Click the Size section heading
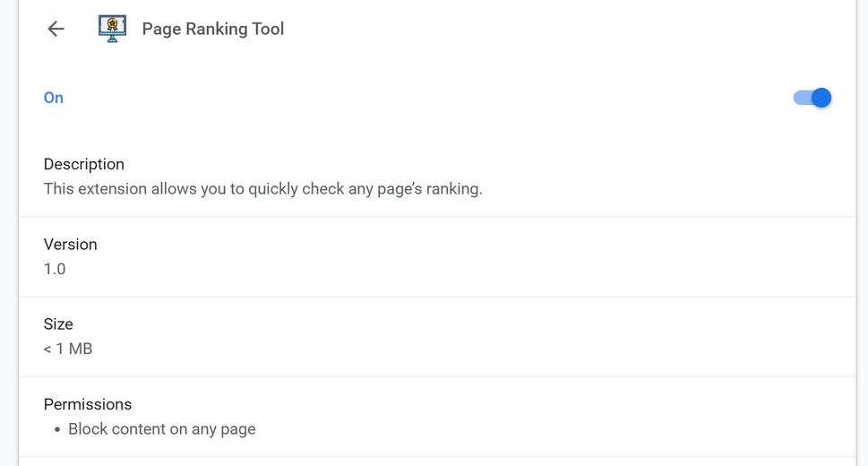Image resolution: width=868 pixels, height=466 pixels. point(58,324)
